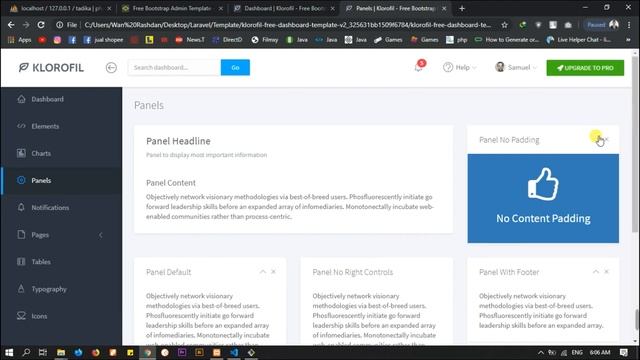Switch to the localhost tadika tab
This screenshot has height=360, width=640.
(x=60, y=8)
